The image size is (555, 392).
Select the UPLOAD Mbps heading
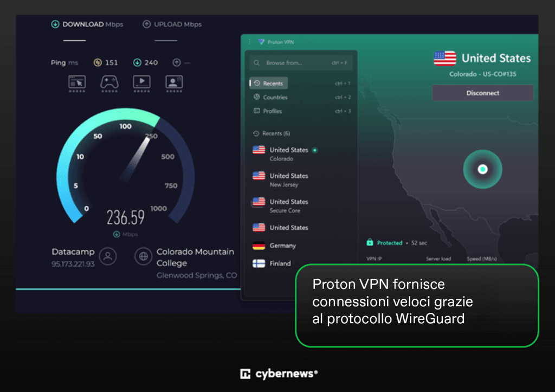pyautogui.click(x=178, y=24)
